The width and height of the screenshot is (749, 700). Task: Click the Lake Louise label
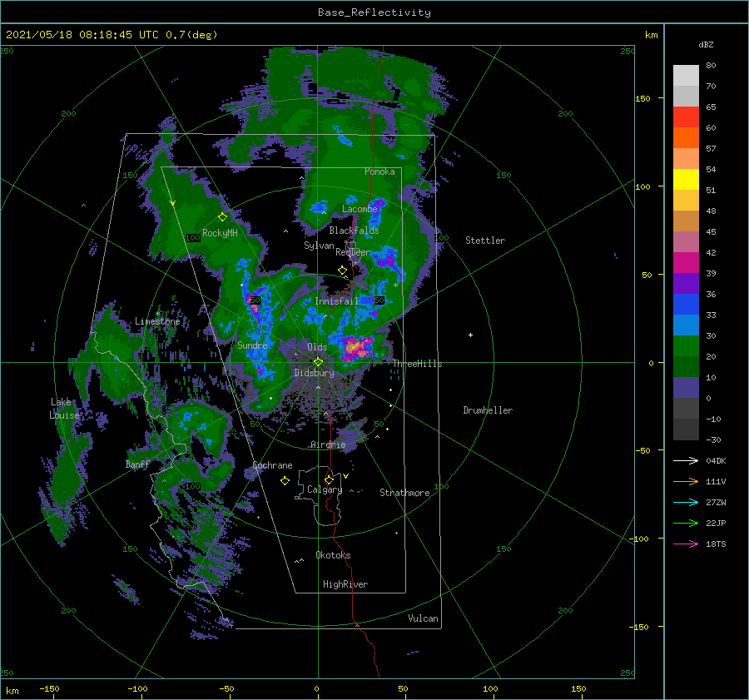[x=64, y=409]
